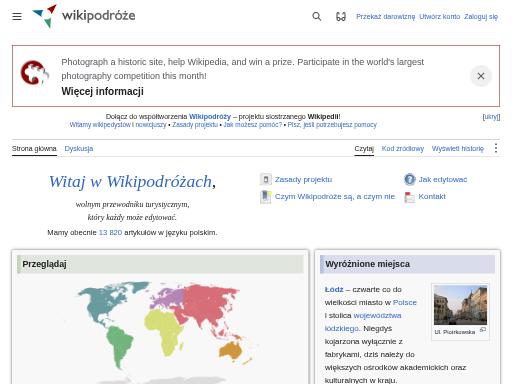Image resolution: width=512 pixels, height=384 pixels.
Task: Click the Ul. Piotrkowska caption text
Action: 455,332
